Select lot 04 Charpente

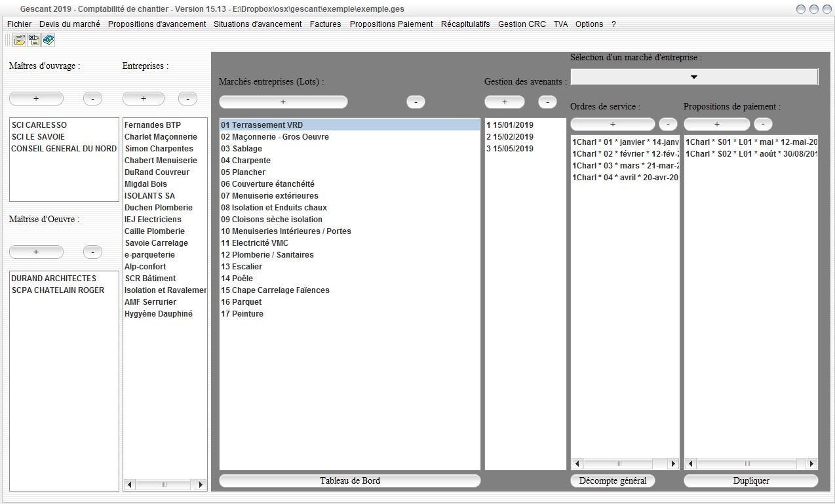pos(350,161)
